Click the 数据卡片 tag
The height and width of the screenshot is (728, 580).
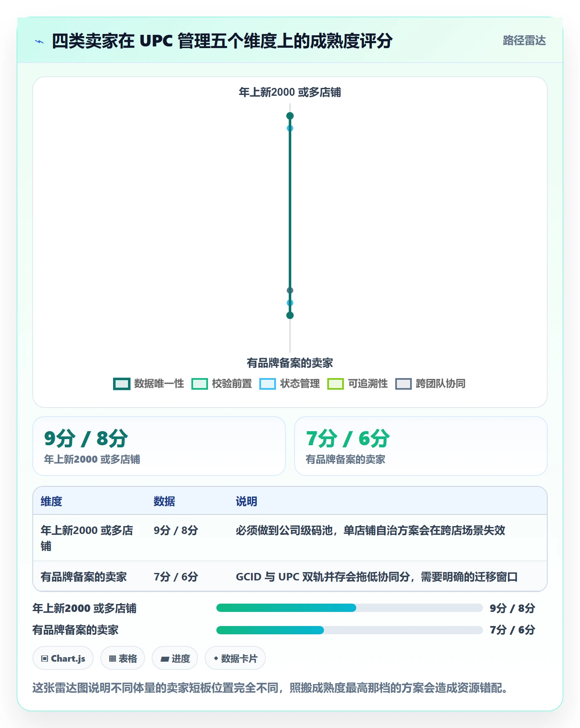click(x=235, y=658)
